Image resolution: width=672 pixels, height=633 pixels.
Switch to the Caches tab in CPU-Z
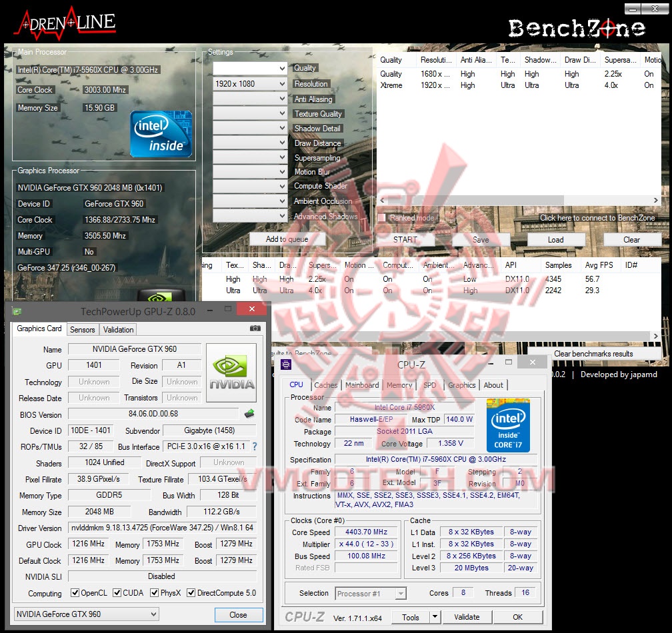click(x=326, y=385)
